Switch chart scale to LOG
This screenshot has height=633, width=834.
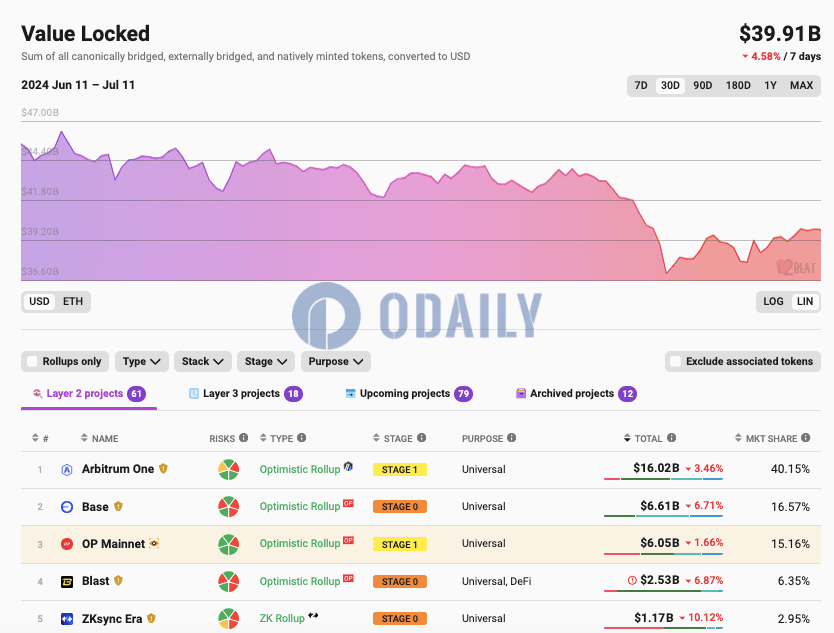(x=773, y=302)
